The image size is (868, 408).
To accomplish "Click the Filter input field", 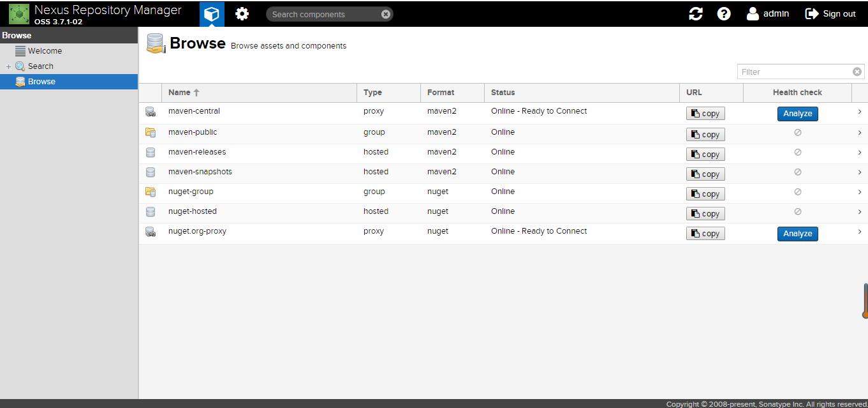I will tap(795, 72).
